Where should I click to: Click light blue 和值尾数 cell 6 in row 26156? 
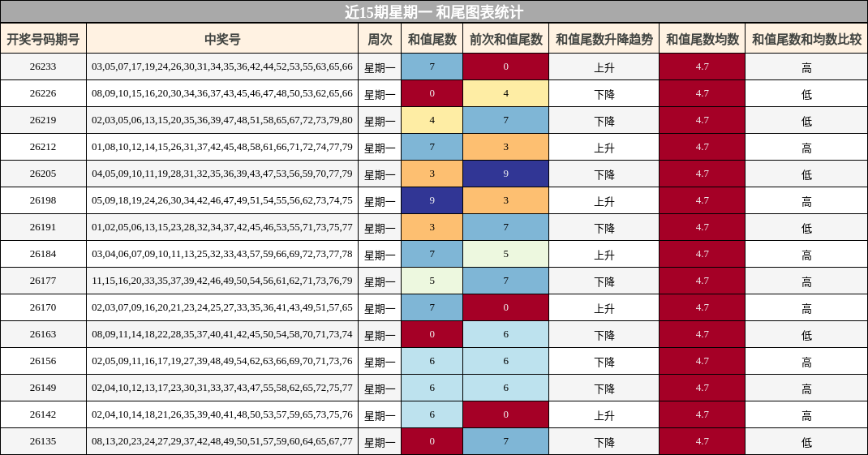point(432,361)
